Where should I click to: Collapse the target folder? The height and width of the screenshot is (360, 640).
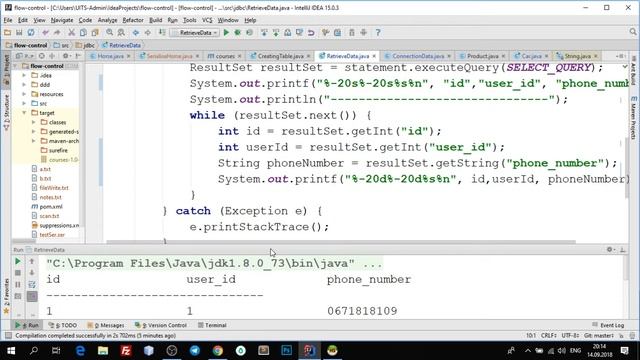click(24, 113)
